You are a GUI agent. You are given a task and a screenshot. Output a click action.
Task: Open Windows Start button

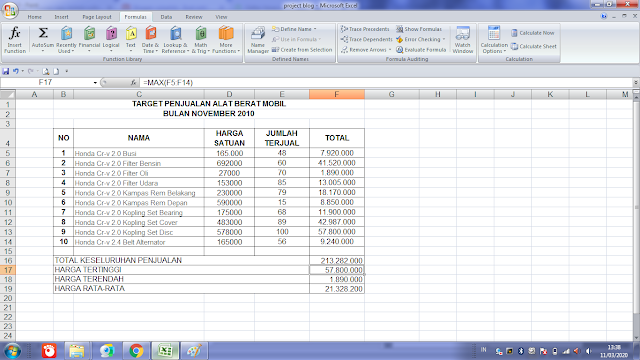click(x=12, y=351)
